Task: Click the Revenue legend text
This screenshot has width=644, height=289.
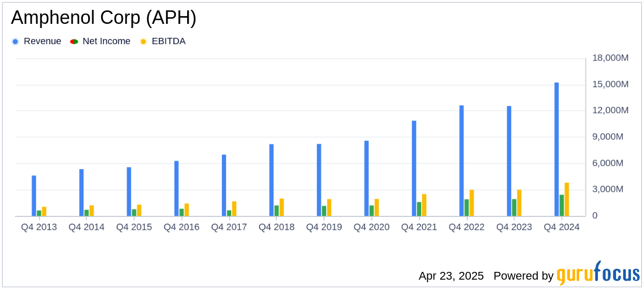Action: [43, 42]
